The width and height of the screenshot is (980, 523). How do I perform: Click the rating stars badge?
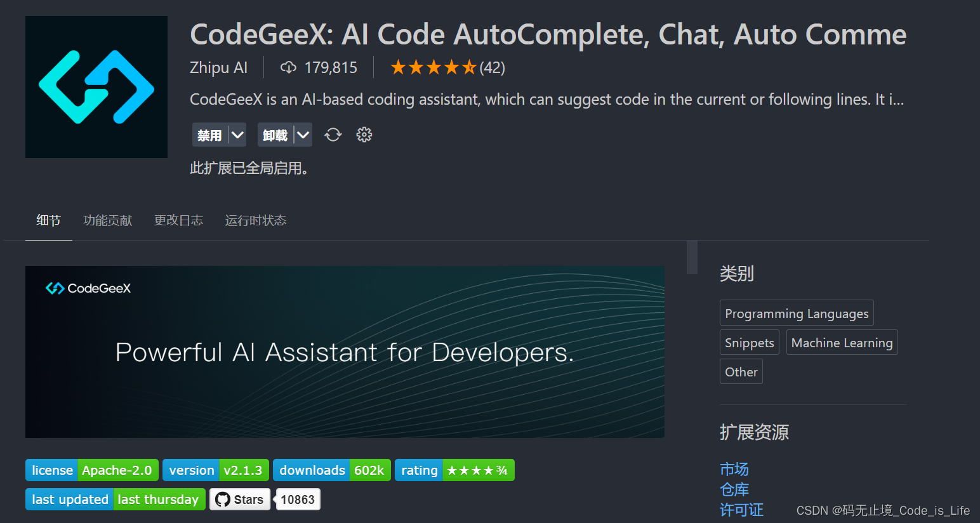point(454,470)
